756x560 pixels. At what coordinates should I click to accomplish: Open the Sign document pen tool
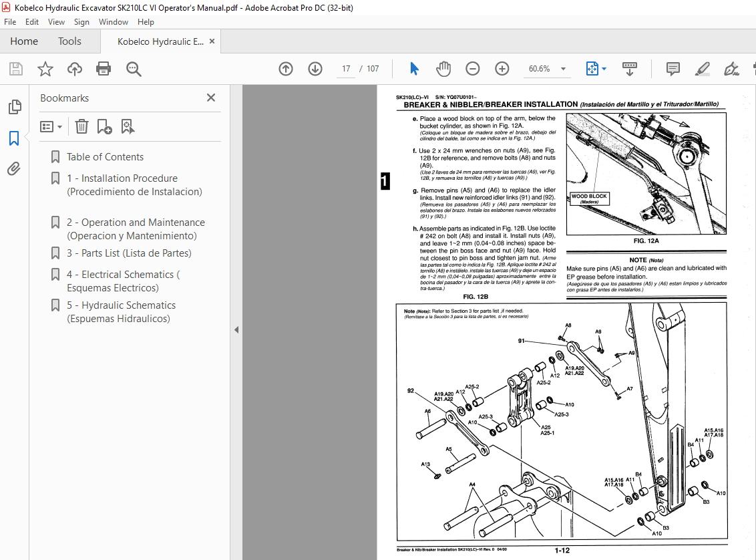coord(731,69)
